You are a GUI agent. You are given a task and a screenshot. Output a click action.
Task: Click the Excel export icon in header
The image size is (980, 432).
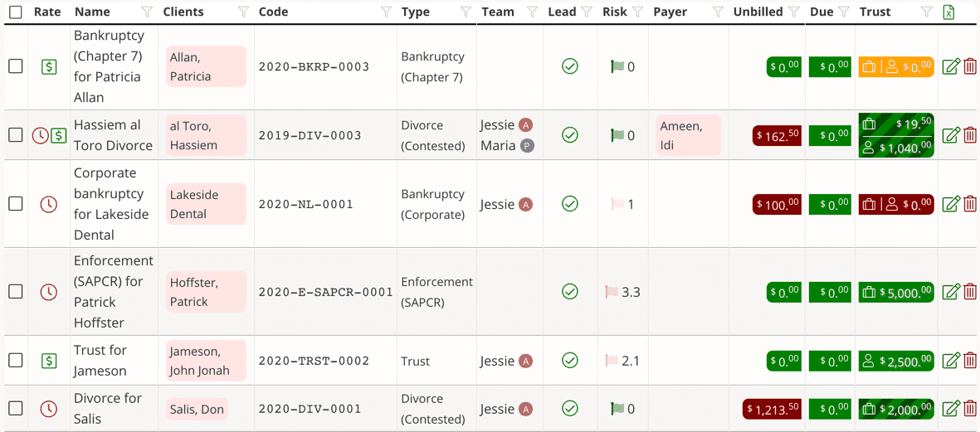click(x=948, y=12)
